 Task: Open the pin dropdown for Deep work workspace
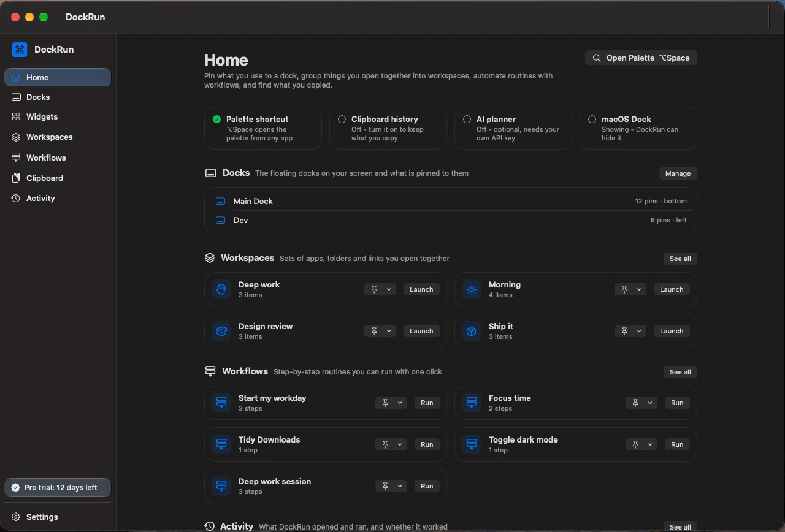(380, 289)
